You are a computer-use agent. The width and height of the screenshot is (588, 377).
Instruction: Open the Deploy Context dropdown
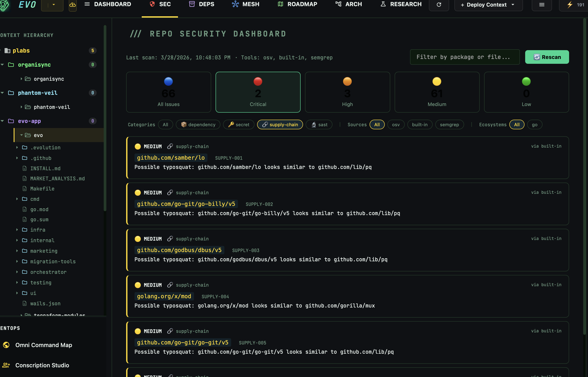click(488, 5)
